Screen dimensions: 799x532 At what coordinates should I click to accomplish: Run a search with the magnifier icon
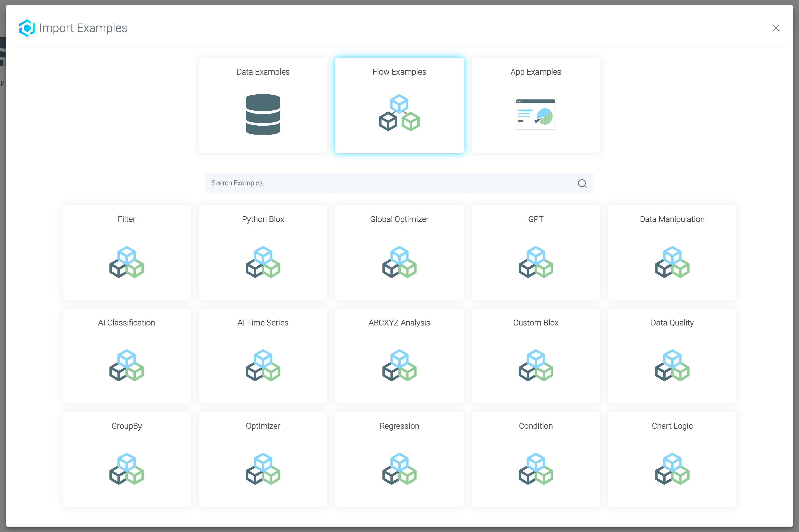(x=582, y=183)
